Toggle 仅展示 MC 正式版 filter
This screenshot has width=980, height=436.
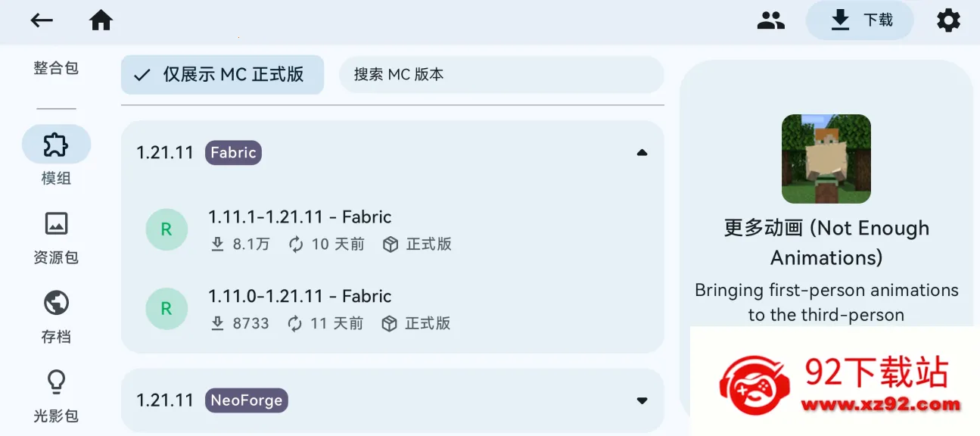click(x=222, y=74)
